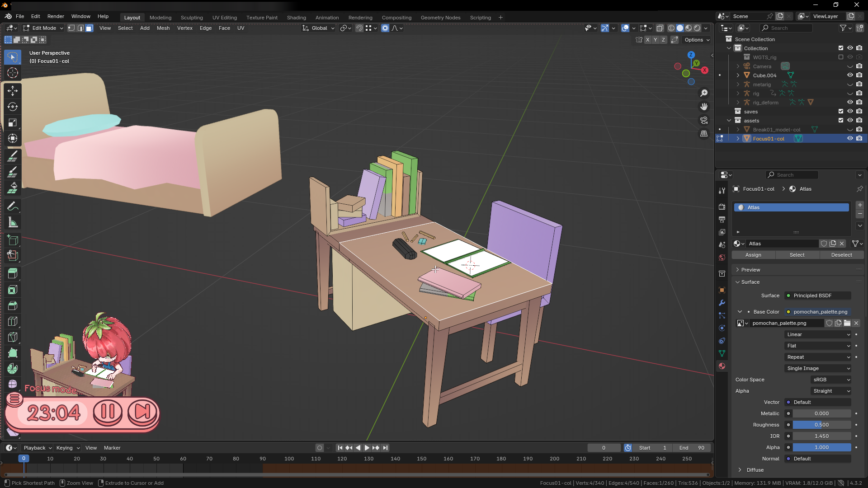Select the Knife tool
Image resolution: width=868 pixels, height=488 pixels.
[x=13, y=337]
